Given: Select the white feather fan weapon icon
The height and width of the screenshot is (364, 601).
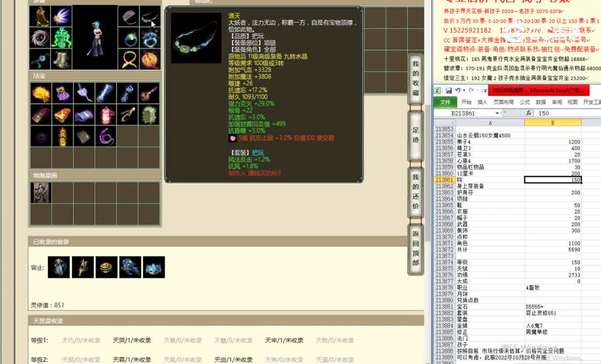Looking at the screenshot, I should (61, 16).
